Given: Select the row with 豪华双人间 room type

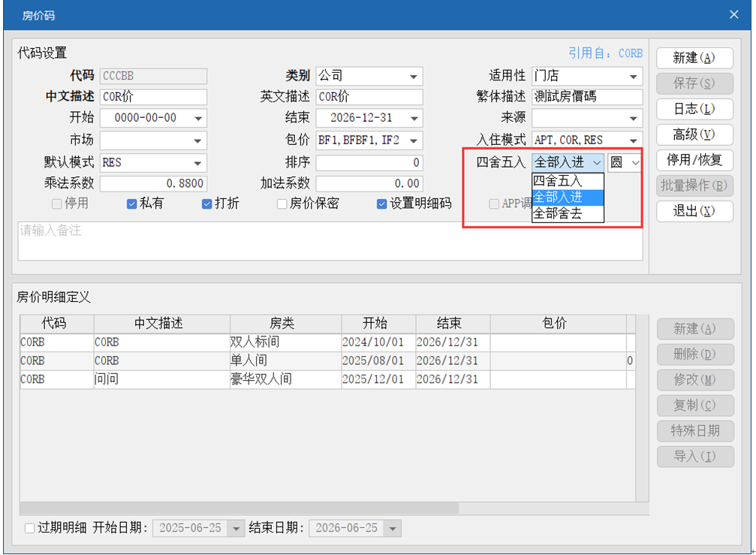Looking at the screenshot, I should [328, 379].
